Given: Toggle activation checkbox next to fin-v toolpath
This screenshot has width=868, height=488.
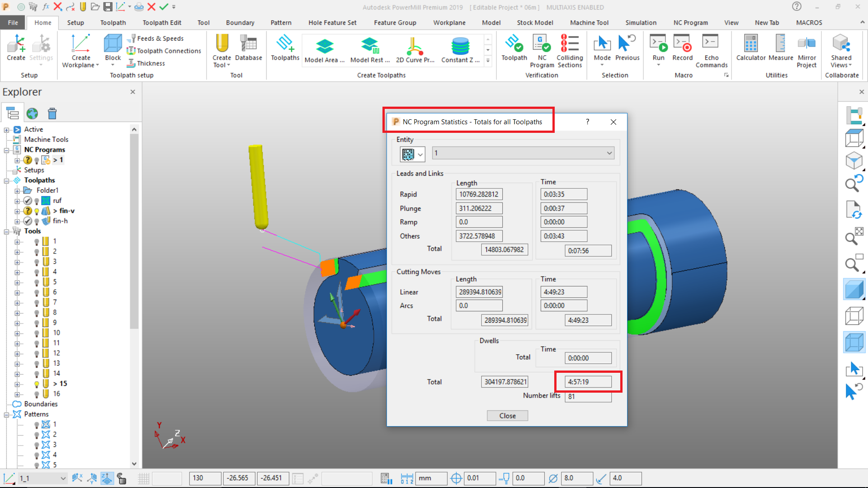Looking at the screenshot, I should 28,211.
